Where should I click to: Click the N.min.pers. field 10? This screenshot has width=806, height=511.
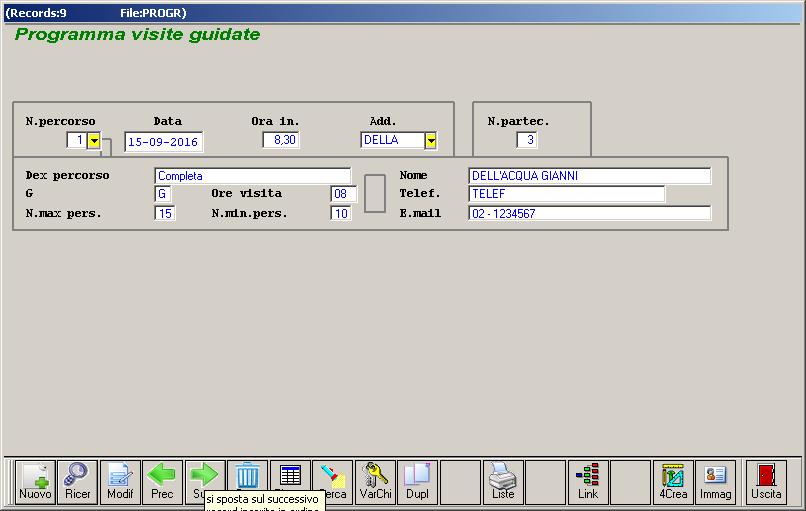(341, 213)
